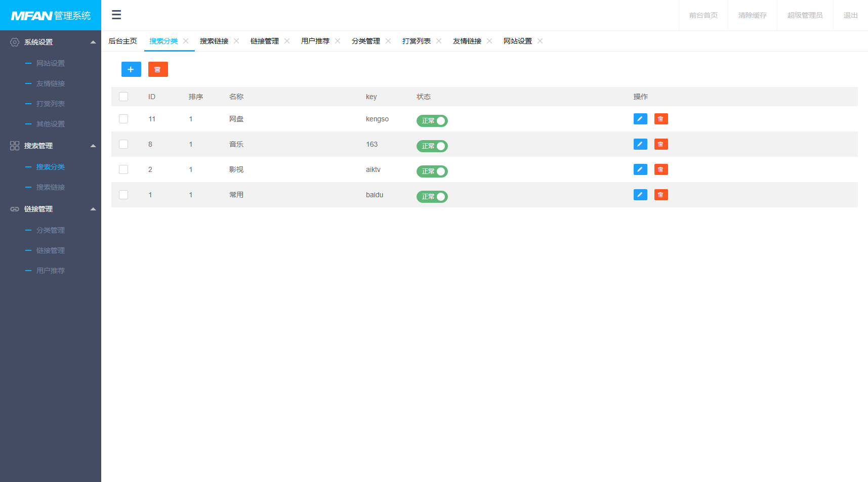Screen dimensions: 868x482
Task: Check the checkbox for row ID 8
Action: tap(123, 144)
